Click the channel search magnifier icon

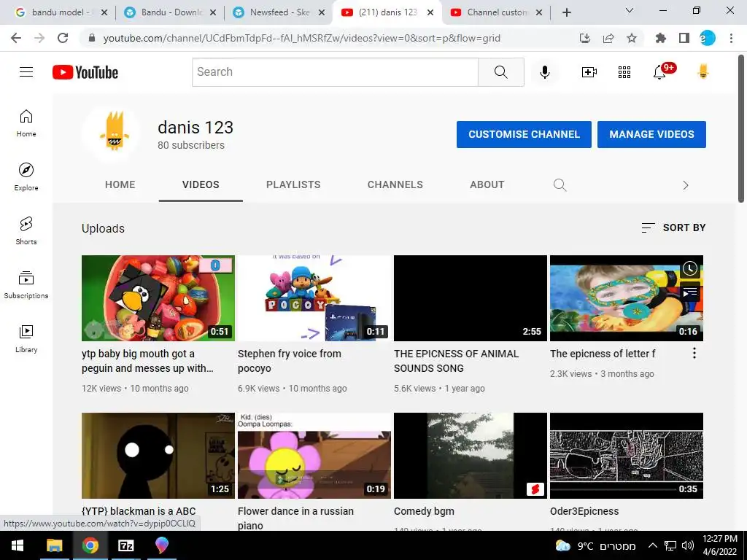(x=560, y=184)
